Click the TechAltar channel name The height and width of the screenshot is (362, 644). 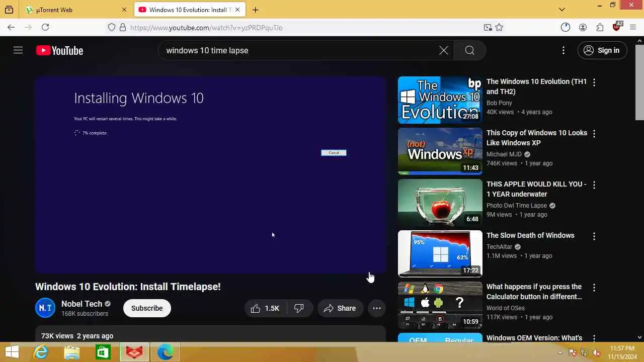(x=499, y=247)
